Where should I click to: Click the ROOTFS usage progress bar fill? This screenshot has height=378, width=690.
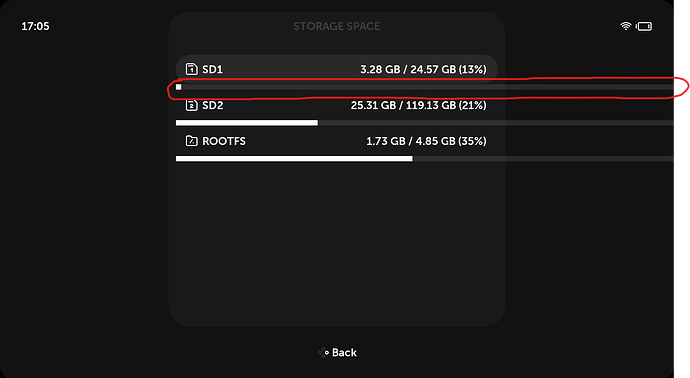(x=294, y=158)
